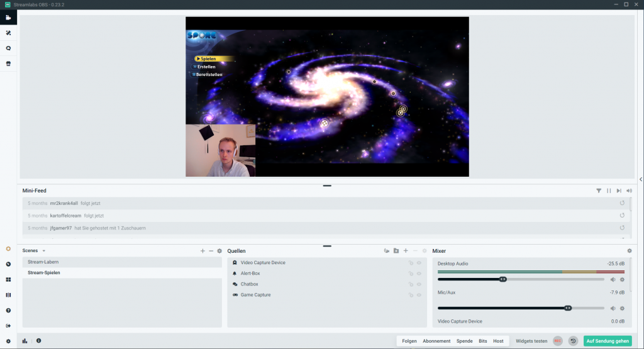The height and width of the screenshot is (349, 644).
Task: Replay mr2krank4all follow alert
Action: (622, 203)
